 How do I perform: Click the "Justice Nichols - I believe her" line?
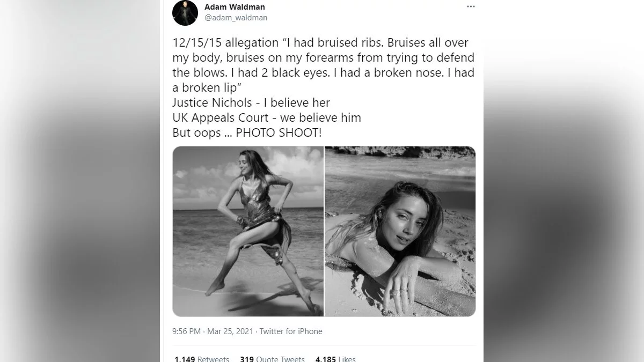pos(251,102)
